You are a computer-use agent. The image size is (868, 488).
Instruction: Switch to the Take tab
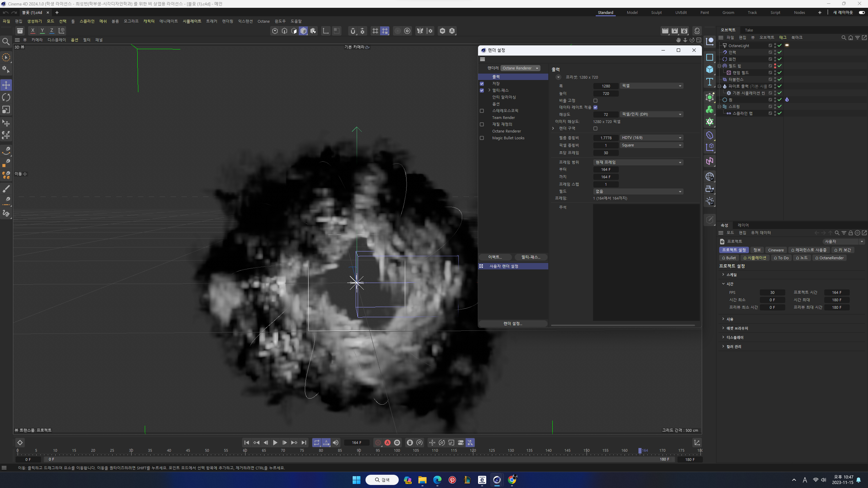749,30
